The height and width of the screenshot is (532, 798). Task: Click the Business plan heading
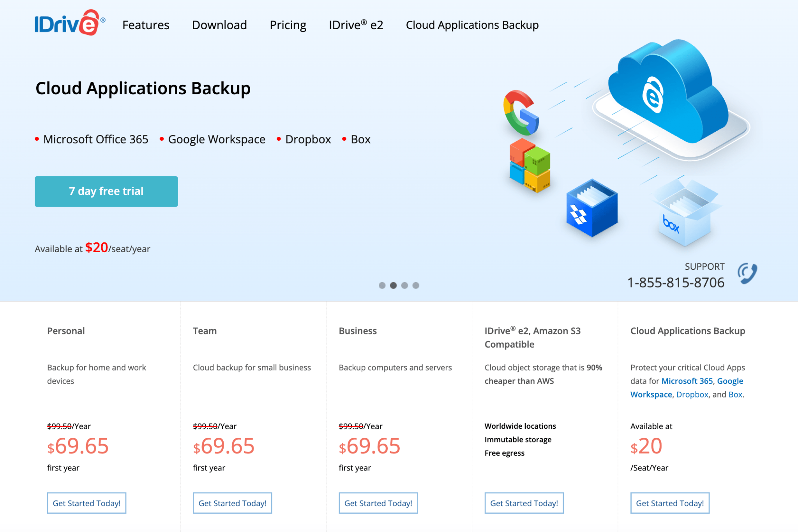[x=358, y=331]
